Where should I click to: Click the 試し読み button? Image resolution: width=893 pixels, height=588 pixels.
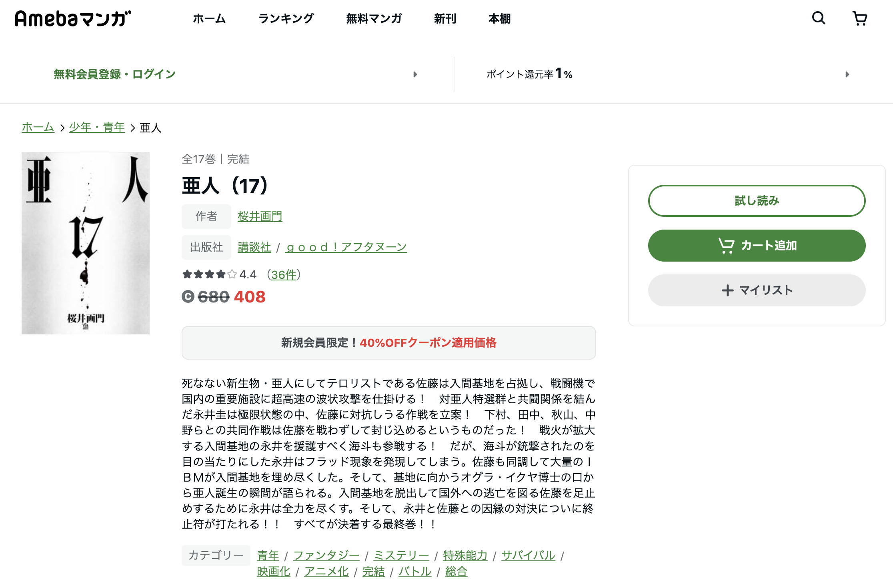757,201
